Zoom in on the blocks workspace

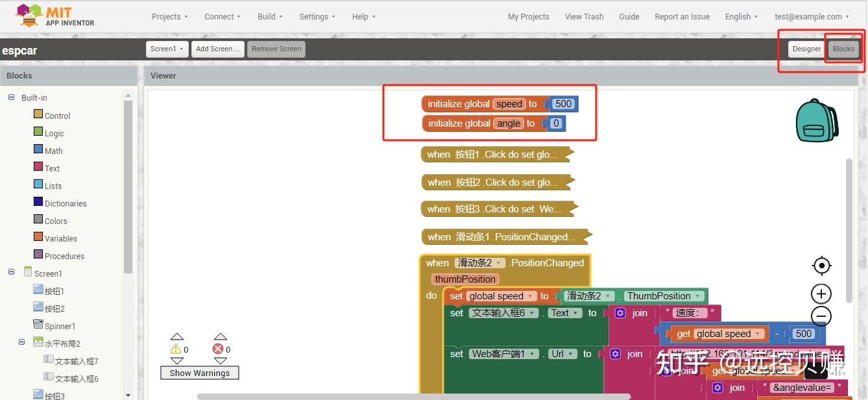[820, 293]
